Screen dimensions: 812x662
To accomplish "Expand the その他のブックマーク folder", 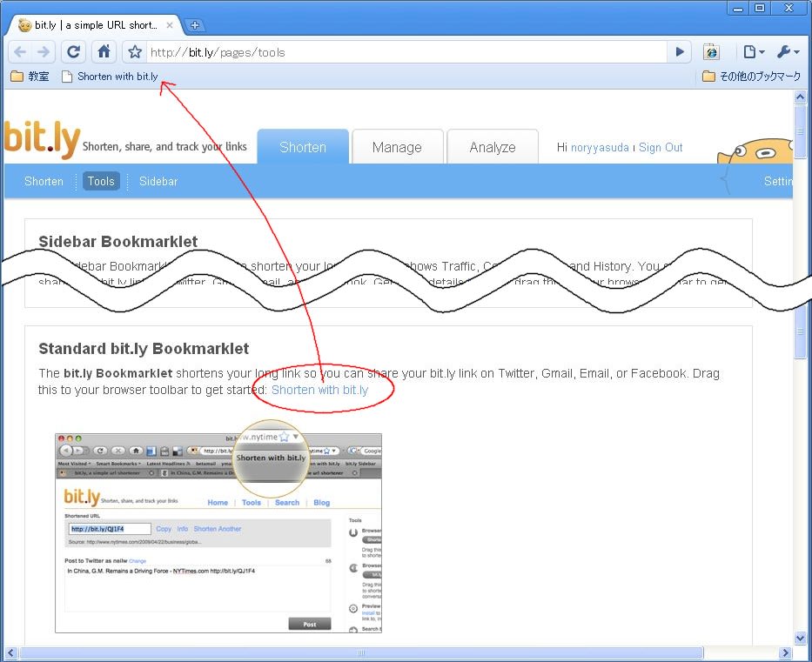I will 751,77.
